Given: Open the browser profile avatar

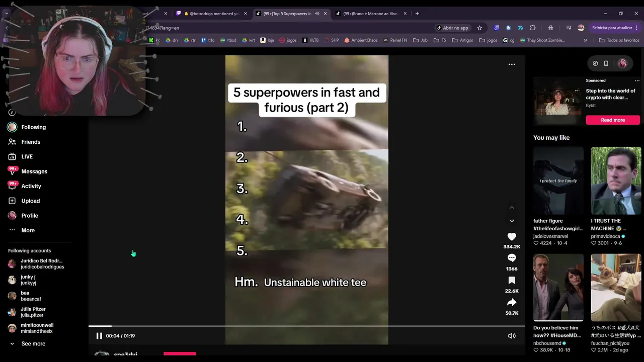Looking at the screenshot, I should (581, 28).
